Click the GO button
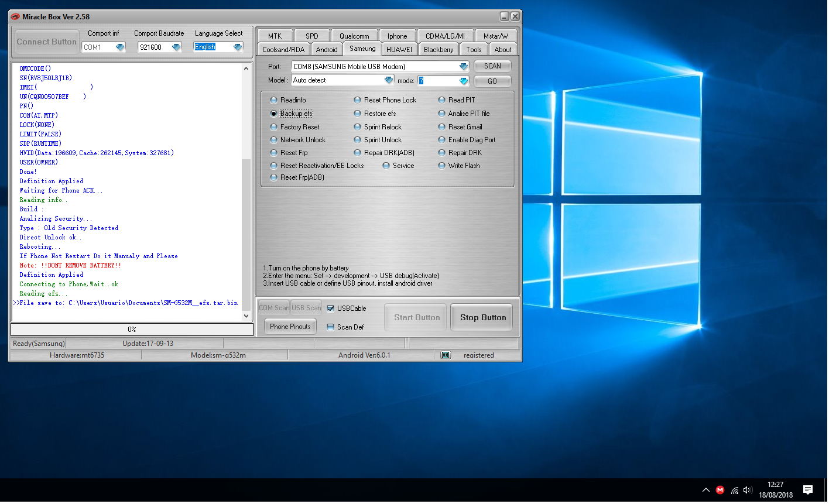 (492, 81)
